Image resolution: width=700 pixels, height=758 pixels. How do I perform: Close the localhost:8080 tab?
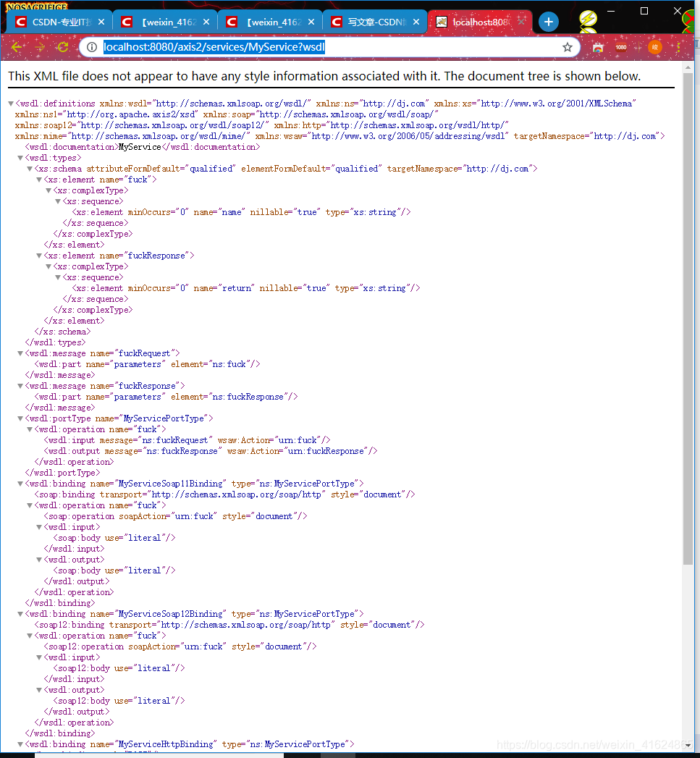coord(521,22)
